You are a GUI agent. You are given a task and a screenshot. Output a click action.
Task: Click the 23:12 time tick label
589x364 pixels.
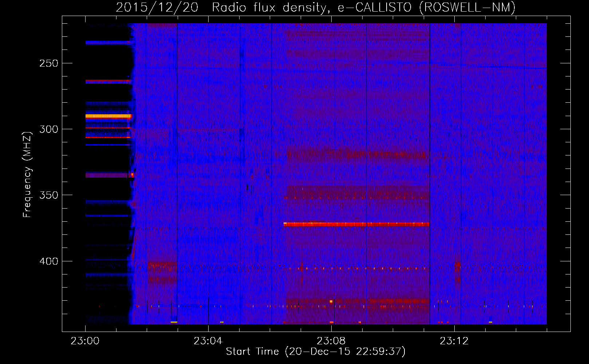point(454,341)
